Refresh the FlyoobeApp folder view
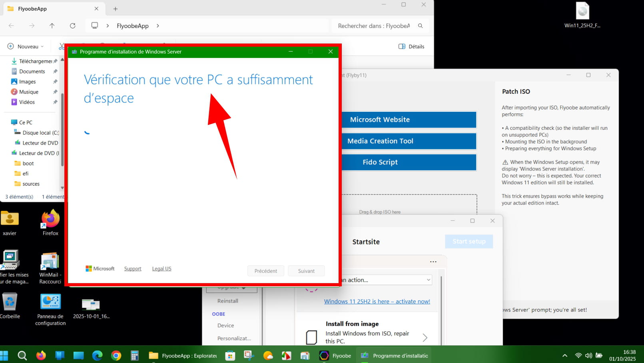Viewport: 644px width, 363px height. pos(72,26)
